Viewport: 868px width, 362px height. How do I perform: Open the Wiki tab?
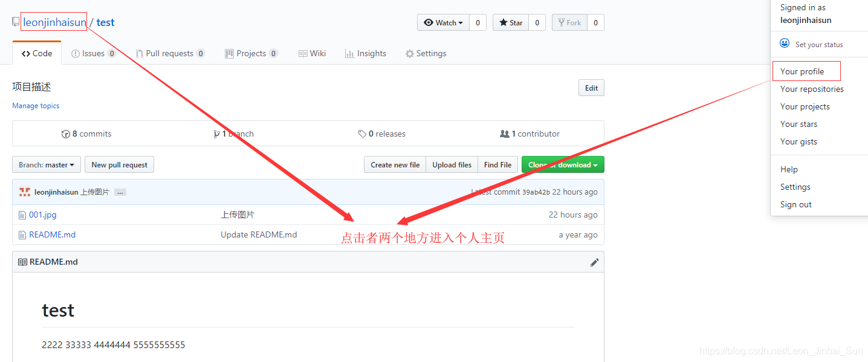pos(312,53)
